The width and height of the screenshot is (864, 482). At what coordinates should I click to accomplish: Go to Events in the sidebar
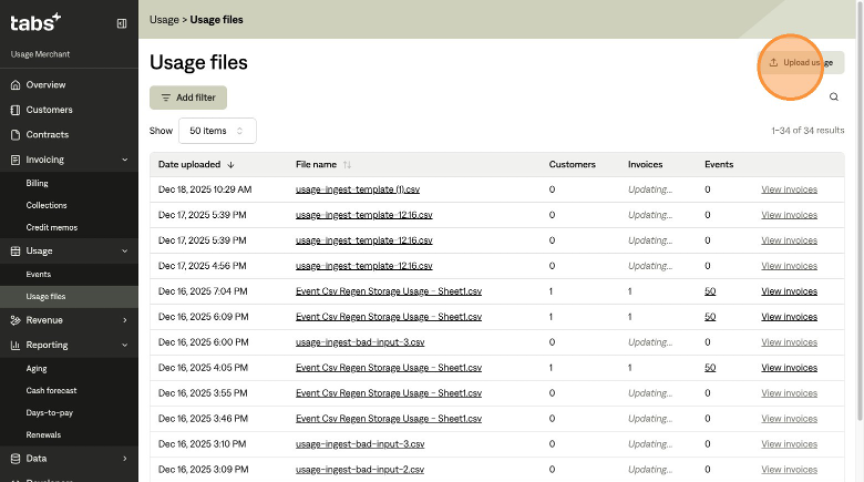click(38, 274)
